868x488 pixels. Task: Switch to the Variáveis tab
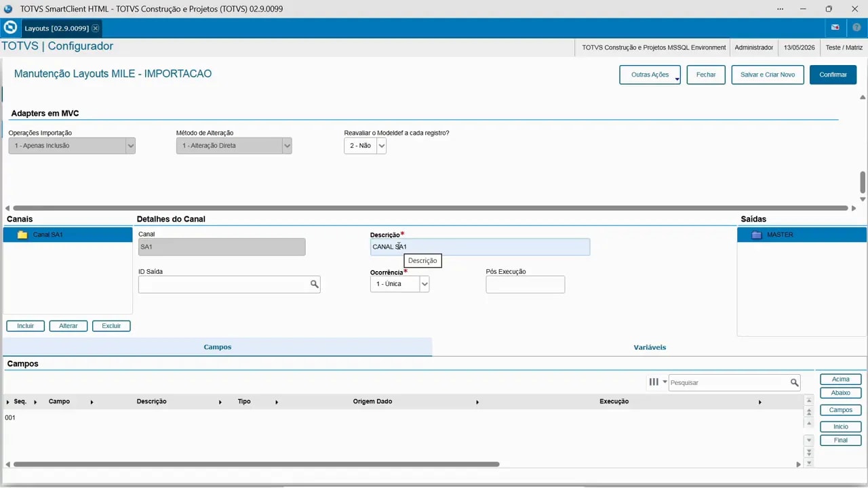tap(650, 347)
